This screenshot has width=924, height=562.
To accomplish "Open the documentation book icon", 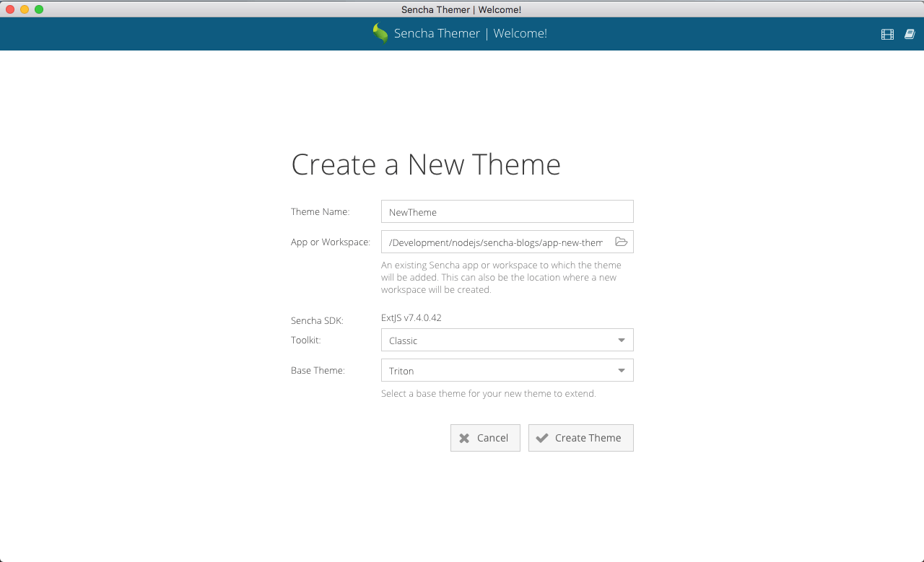I will pyautogui.click(x=910, y=34).
